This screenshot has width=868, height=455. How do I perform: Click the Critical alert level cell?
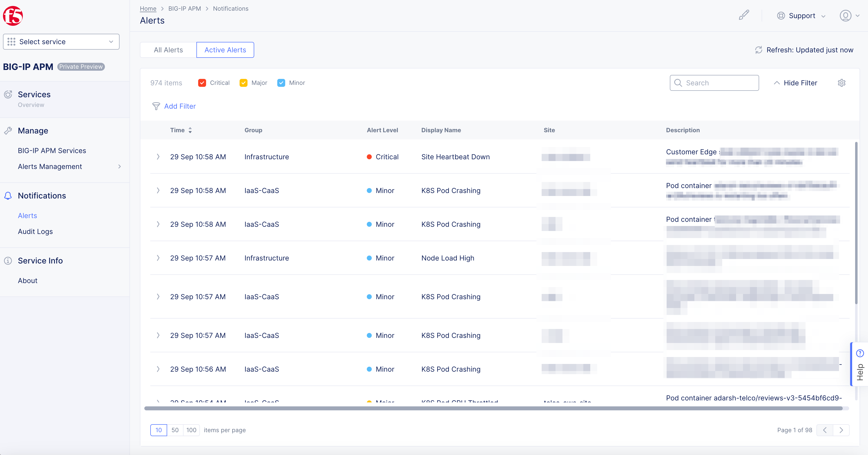click(x=382, y=157)
